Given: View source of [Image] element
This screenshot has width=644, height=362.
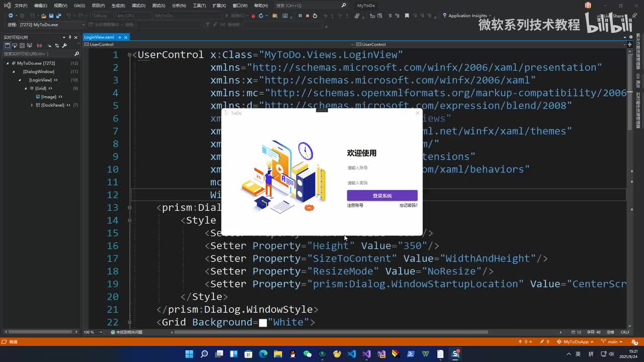Looking at the screenshot, I should (x=60, y=97).
